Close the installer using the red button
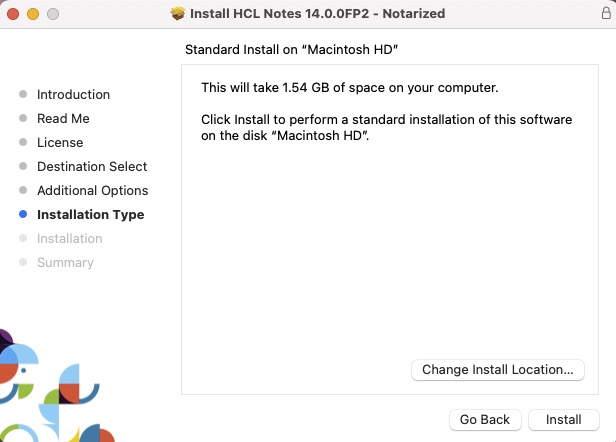This screenshot has height=442, width=616. click(13, 15)
